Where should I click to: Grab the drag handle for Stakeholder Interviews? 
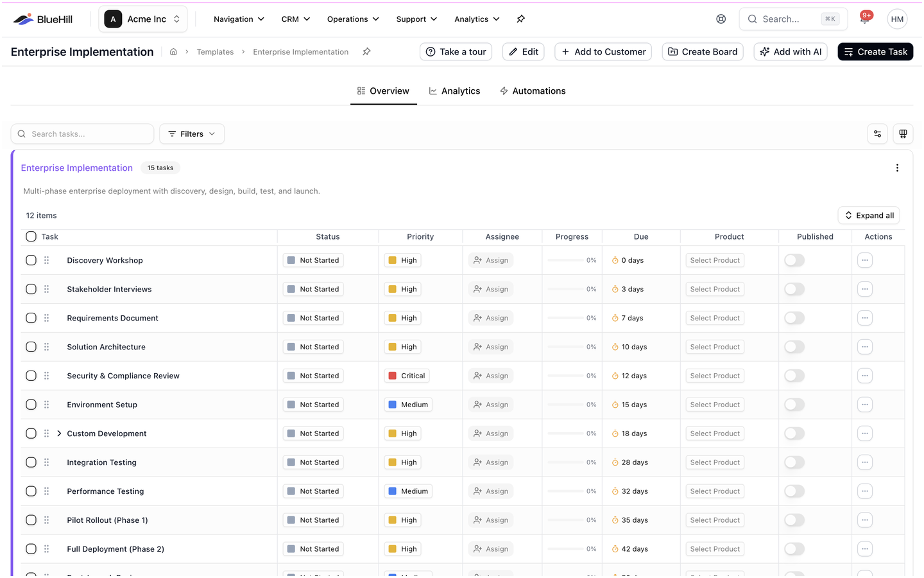click(x=47, y=289)
